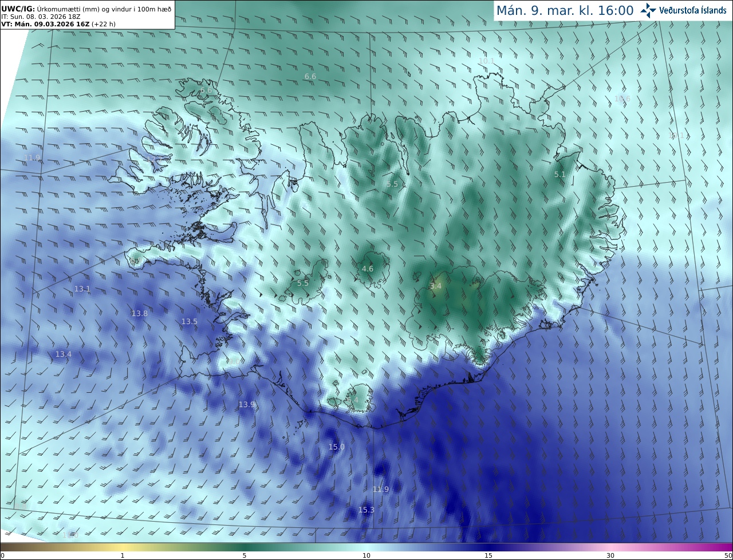Click the 13.1 value label
The image size is (733, 560).
click(x=82, y=289)
